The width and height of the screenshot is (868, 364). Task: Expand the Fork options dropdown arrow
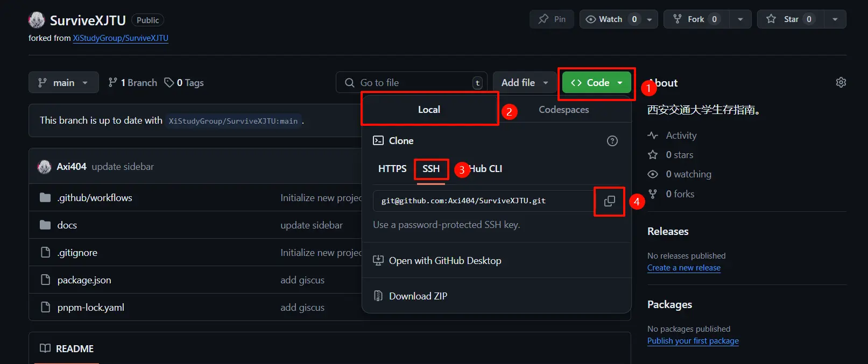[x=740, y=19]
